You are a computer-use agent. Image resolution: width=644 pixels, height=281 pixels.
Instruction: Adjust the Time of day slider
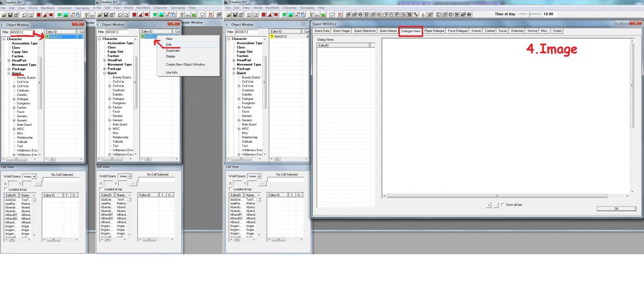[530, 14]
